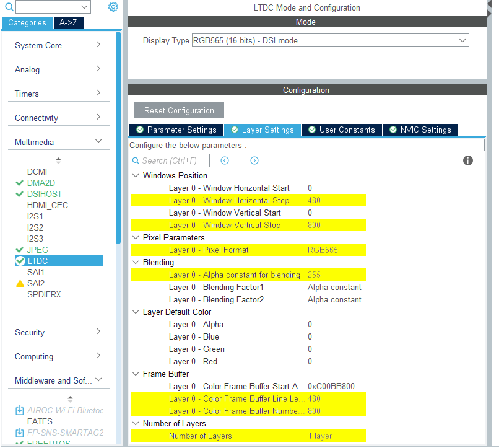Click the info icon in configuration panel
Screen dimensions: 499x448
click(x=468, y=160)
